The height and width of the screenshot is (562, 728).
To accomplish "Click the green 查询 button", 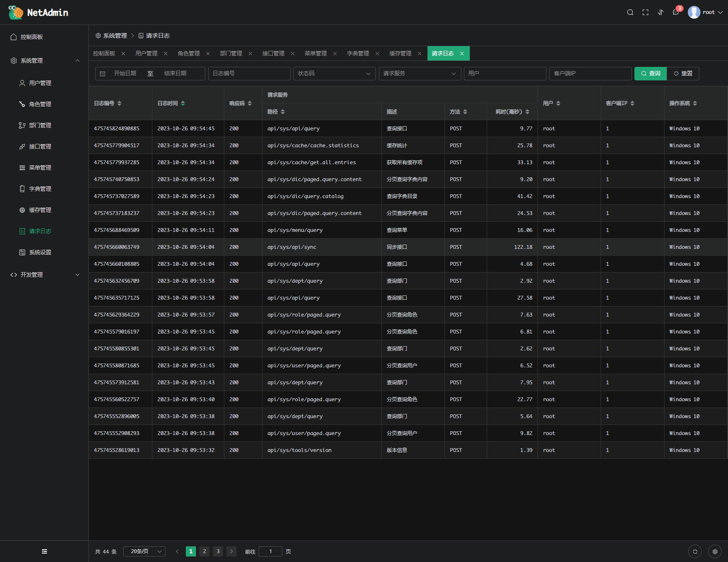I will pyautogui.click(x=651, y=73).
